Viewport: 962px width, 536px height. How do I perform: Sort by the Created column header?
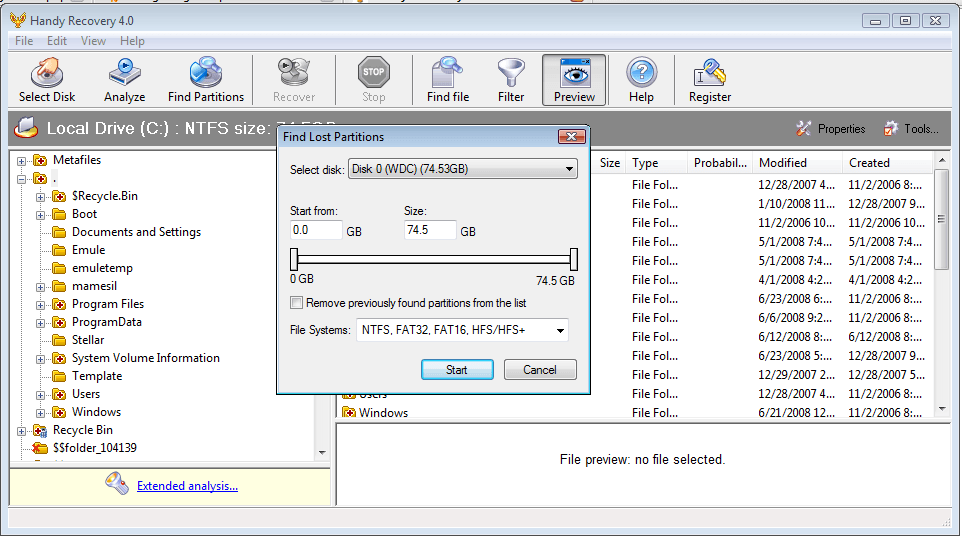(887, 163)
